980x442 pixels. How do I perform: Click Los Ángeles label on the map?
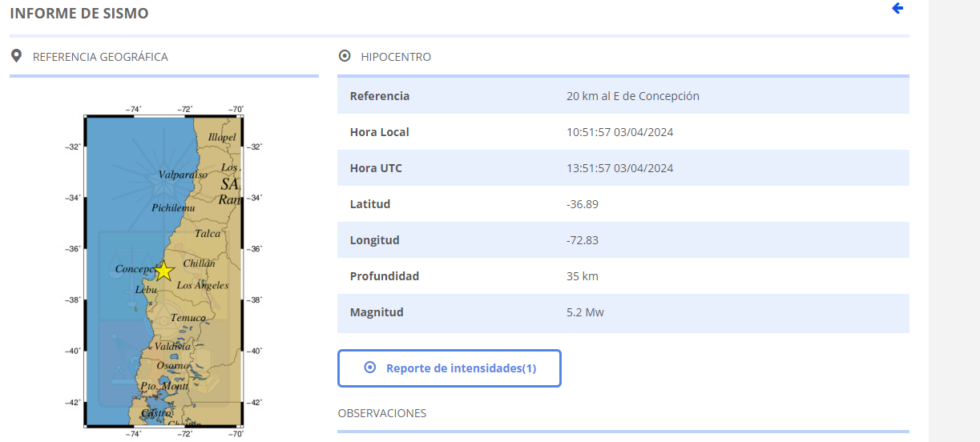click(203, 285)
